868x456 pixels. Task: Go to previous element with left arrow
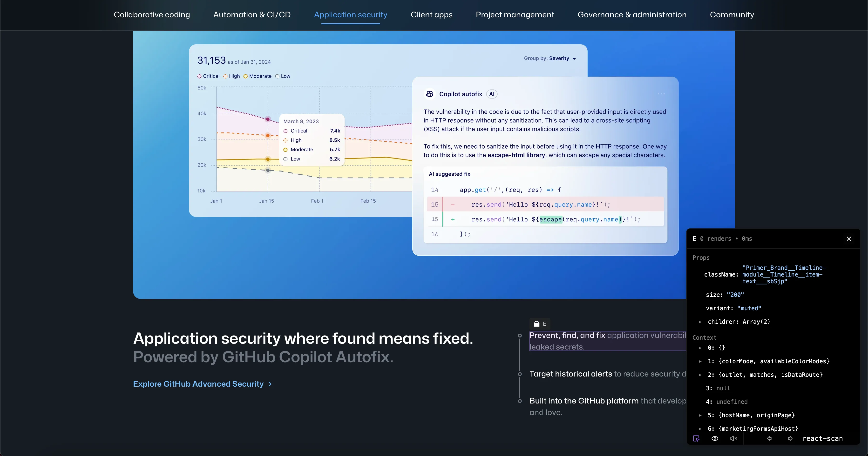769,438
